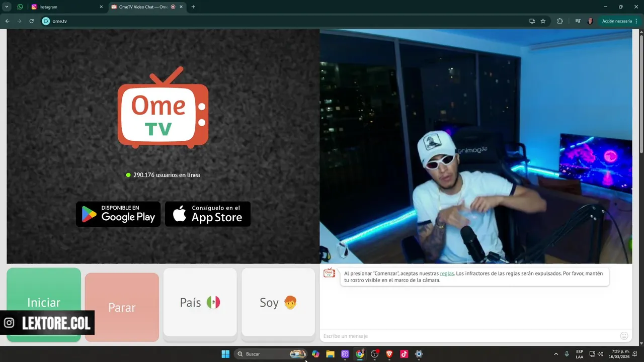This screenshot has height=362, width=644.
Task: Click the 290.176 usuarios en línea text
Action: click(x=167, y=175)
